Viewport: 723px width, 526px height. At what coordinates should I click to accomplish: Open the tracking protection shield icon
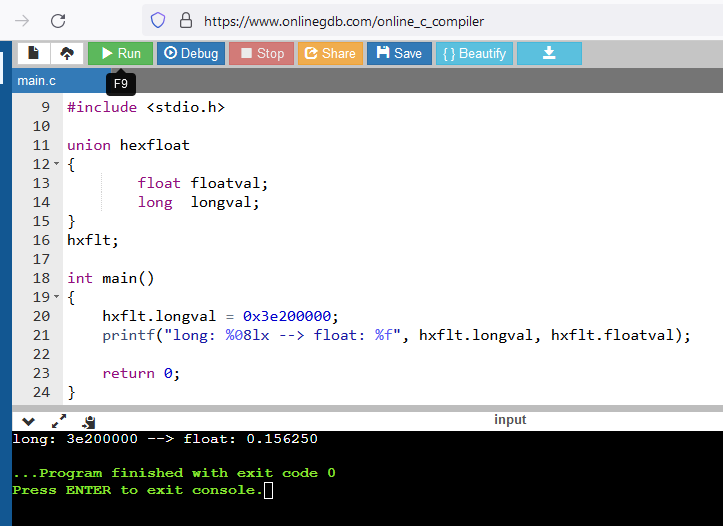(158, 20)
